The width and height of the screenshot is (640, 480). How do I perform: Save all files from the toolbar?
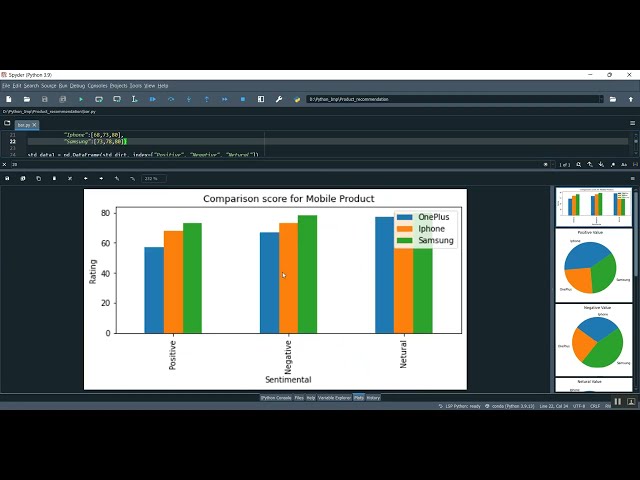[62, 99]
